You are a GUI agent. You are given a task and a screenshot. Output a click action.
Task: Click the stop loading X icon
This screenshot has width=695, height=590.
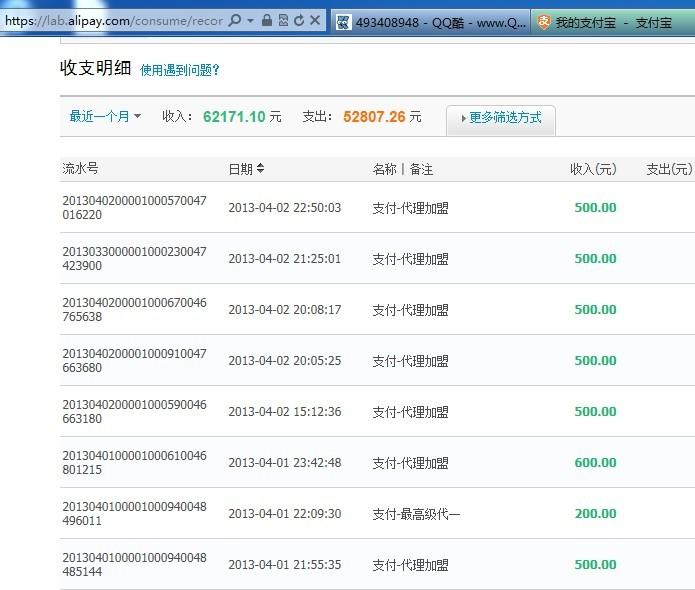point(315,20)
